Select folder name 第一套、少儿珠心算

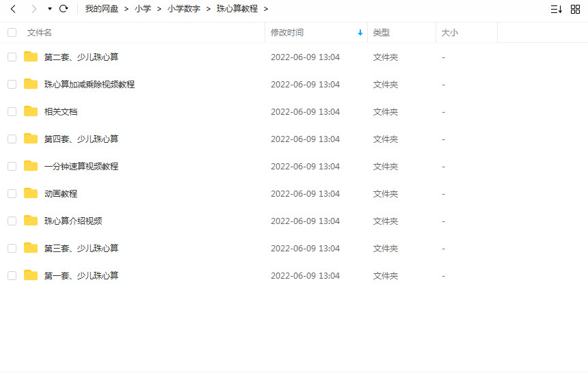[81, 276]
